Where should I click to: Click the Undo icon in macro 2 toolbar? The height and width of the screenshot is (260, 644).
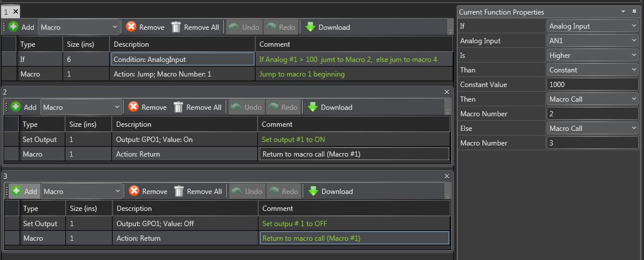coord(235,107)
